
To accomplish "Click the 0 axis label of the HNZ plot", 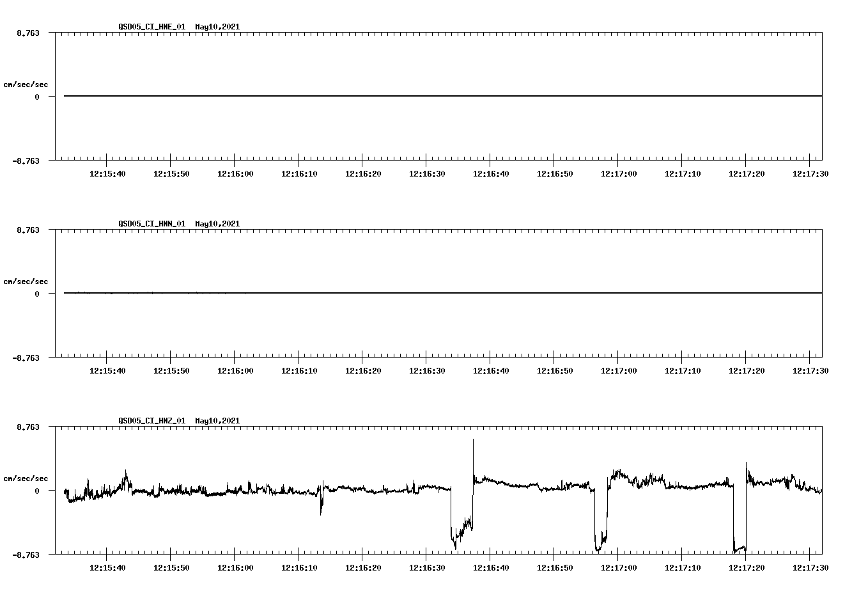I will point(37,491).
